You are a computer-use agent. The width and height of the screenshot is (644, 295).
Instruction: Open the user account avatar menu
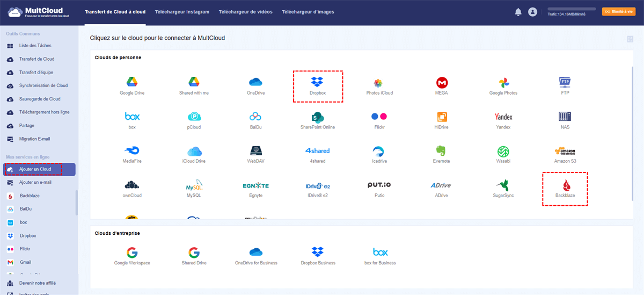(x=532, y=12)
